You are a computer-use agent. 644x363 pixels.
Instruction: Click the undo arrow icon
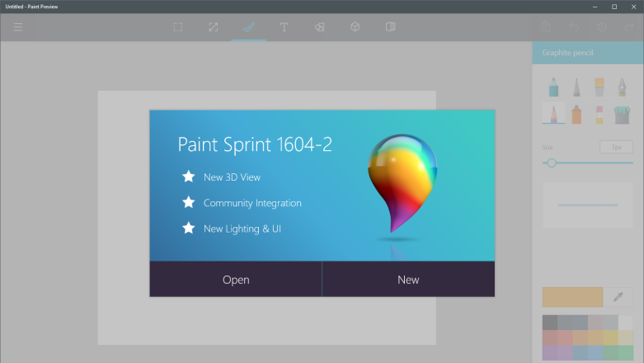coord(575,27)
